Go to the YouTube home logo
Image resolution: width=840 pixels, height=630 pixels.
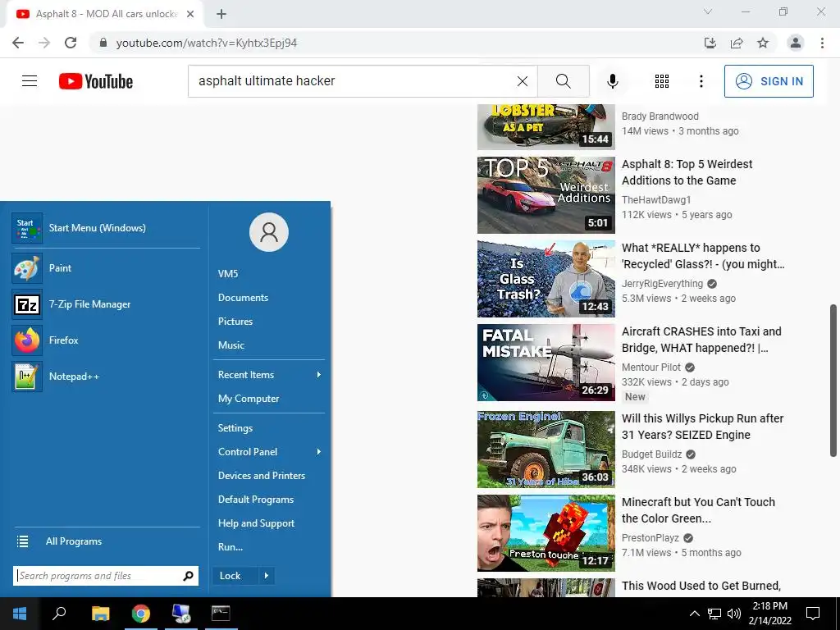(96, 81)
